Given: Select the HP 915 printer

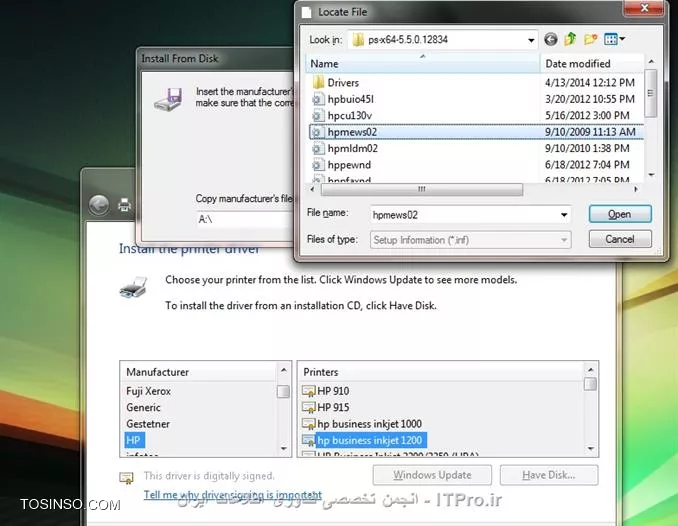Looking at the screenshot, I should (x=333, y=407).
